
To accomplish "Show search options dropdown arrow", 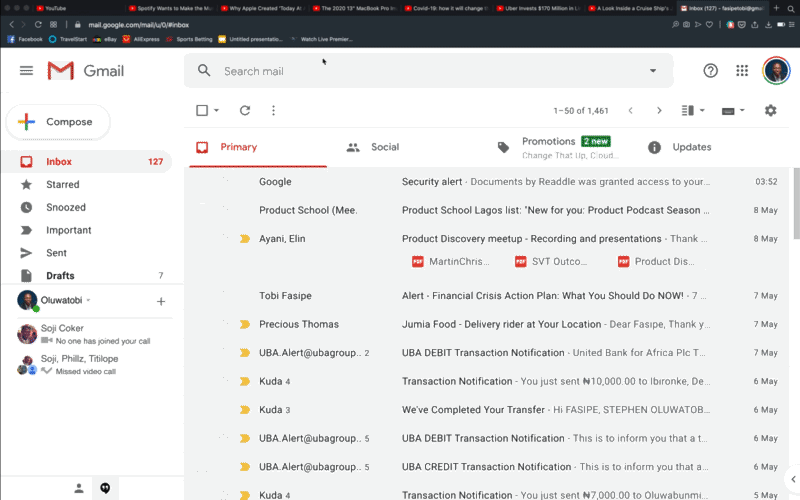I will tap(653, 71).
